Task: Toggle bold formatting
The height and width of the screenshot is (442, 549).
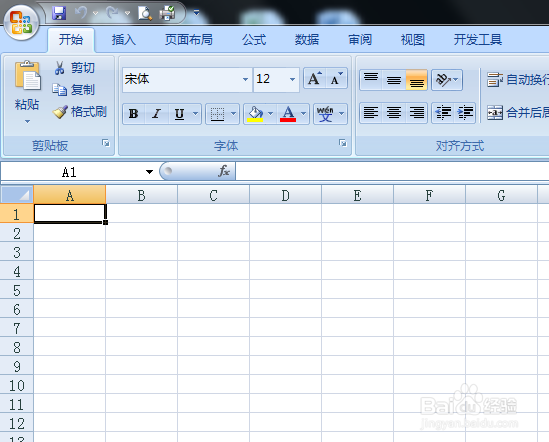Action: (133, 113)
